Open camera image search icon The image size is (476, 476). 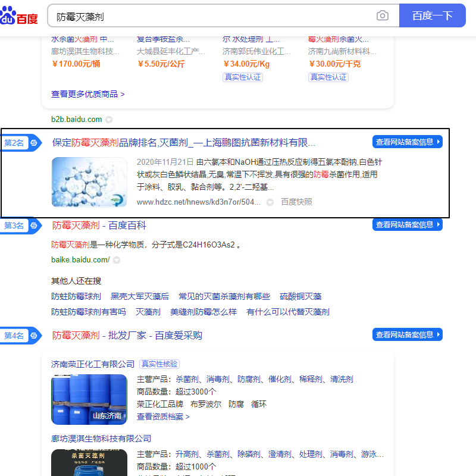382,15
